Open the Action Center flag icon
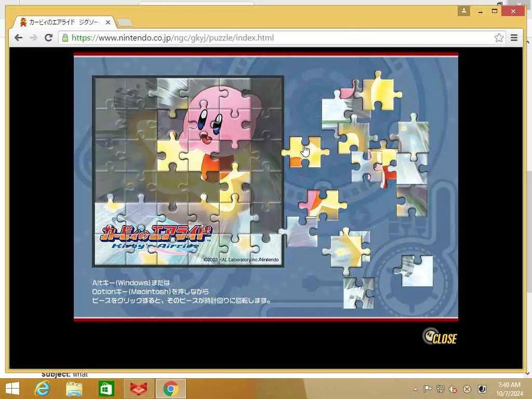Image resolution: width=532 pixels, height=399 pixels. point(428,389)
